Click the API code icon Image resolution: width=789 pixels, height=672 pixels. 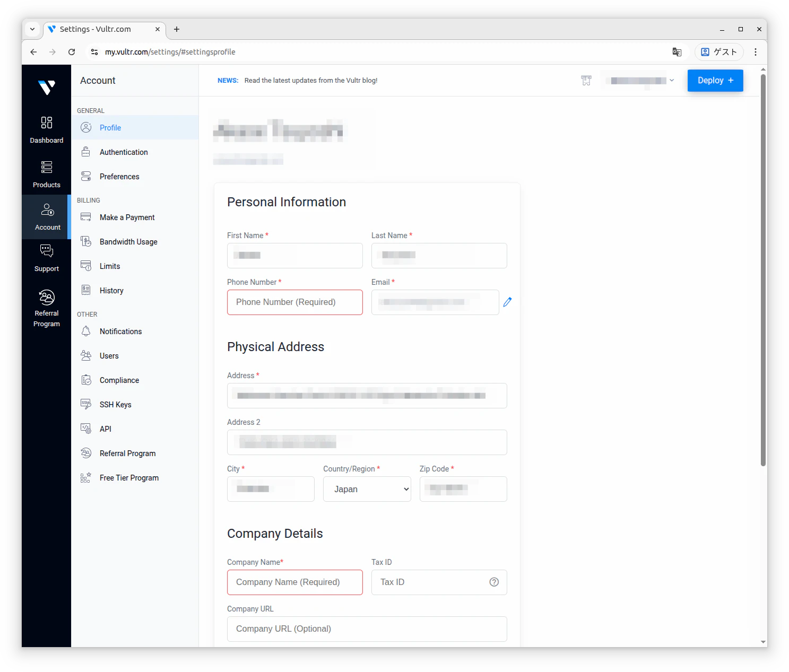86,429
